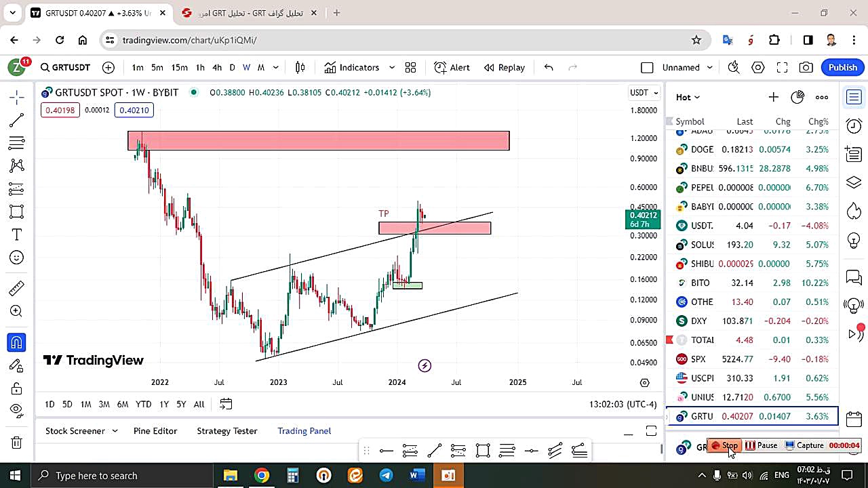
Task: Change the candlestick chart type
Action: (300, 67)
